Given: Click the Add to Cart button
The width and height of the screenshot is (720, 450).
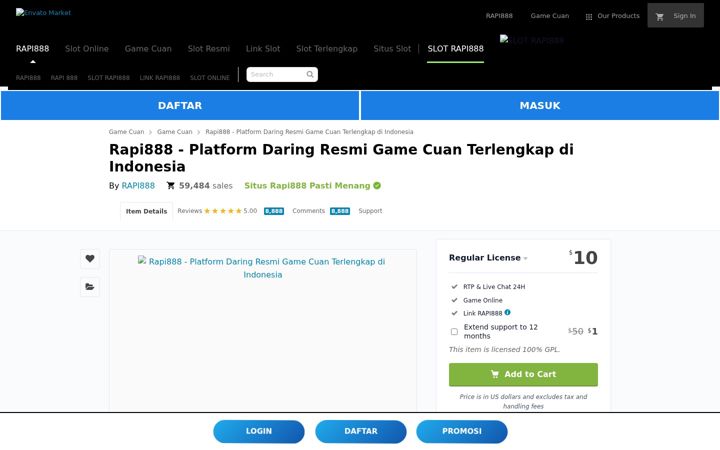Looking at the screenshot, I should 523,374.
